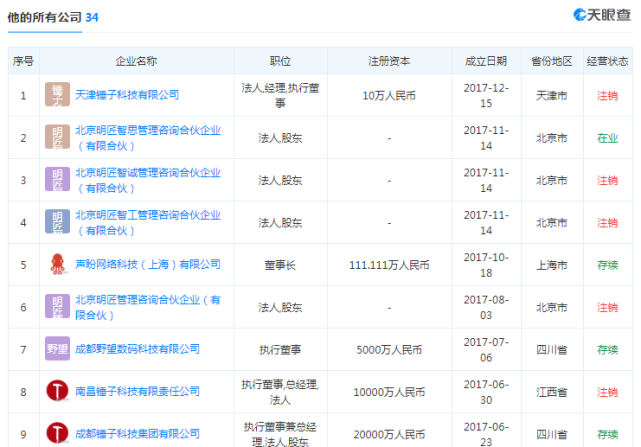The height and width of the screenshot is (447, 641).
Task: Click the 职位 column header
Action: pos(280,61)
